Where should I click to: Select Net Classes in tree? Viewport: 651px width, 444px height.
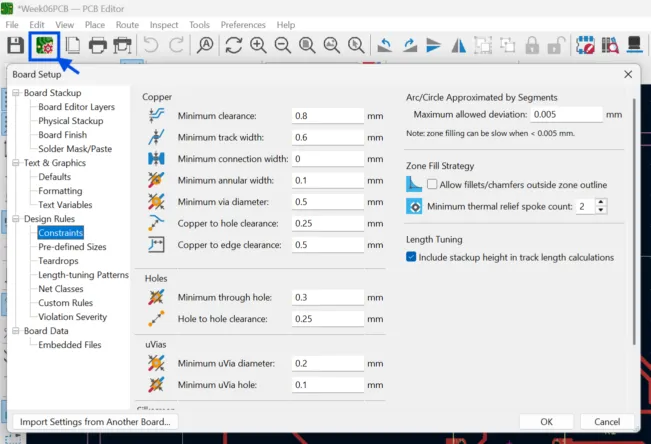click(x=61, y=289)
